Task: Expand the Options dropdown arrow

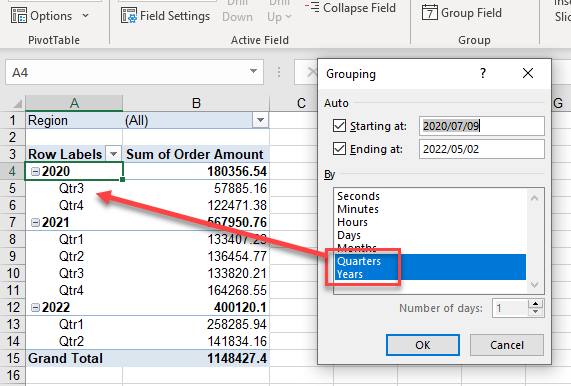Action: point(86,16)
